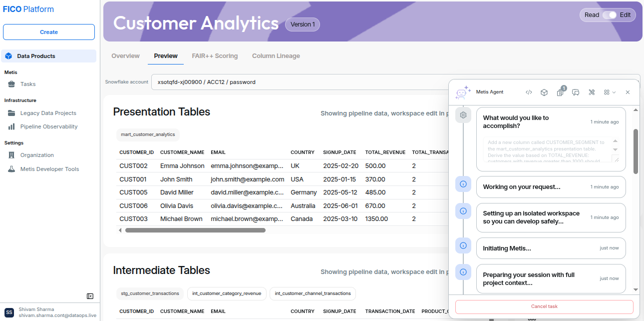Switch to FAIR++ Scoring tab
This screenshot has width=644, height=321.
[x=215, y=56]
